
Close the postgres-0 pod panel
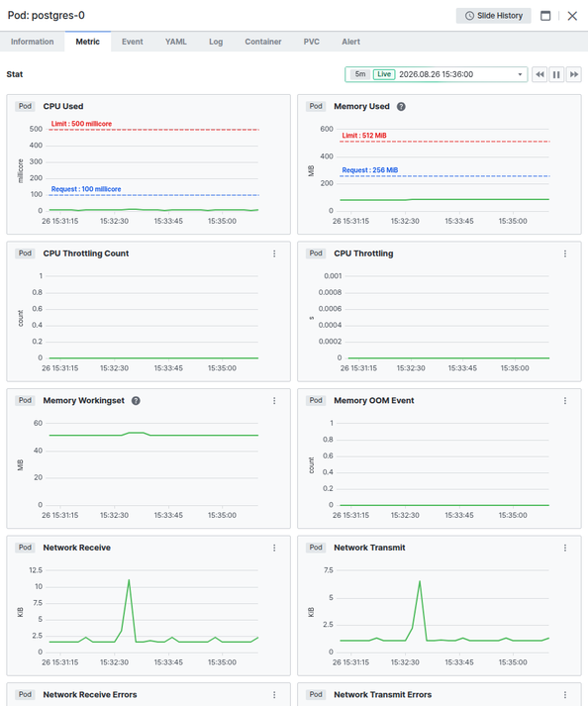coord(572,16)
